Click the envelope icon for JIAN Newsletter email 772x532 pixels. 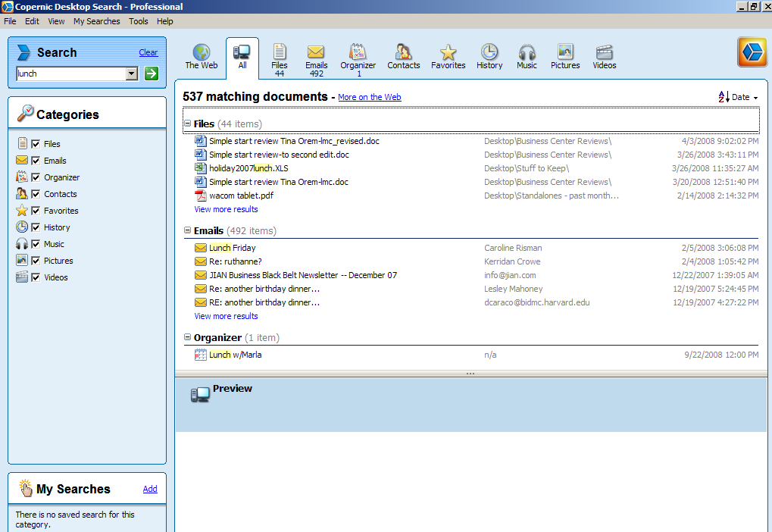200,275
